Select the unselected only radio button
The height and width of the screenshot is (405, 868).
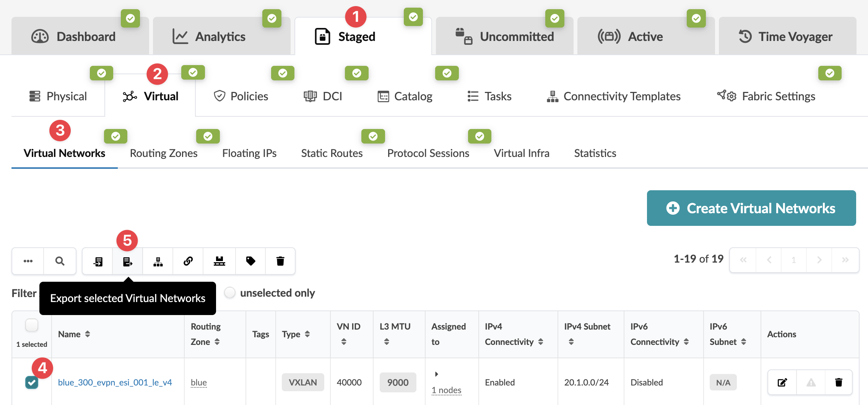pyautogui.click(x=230, y=293)
